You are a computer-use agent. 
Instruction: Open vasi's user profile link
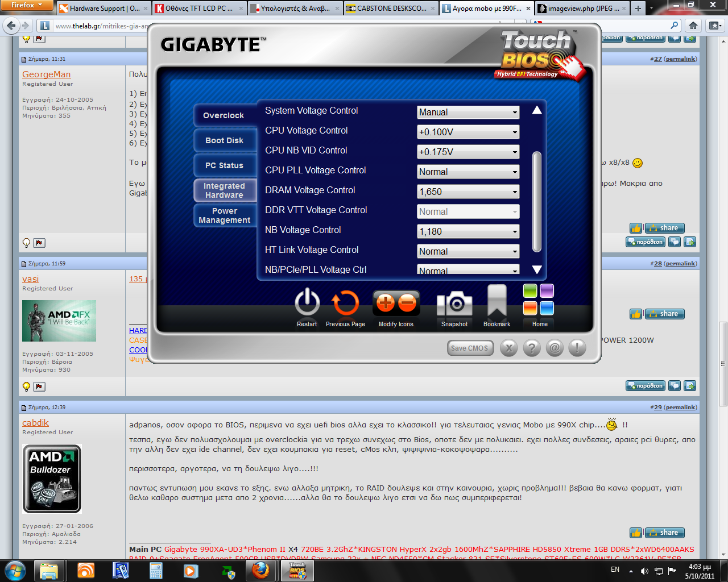point(31,279)
